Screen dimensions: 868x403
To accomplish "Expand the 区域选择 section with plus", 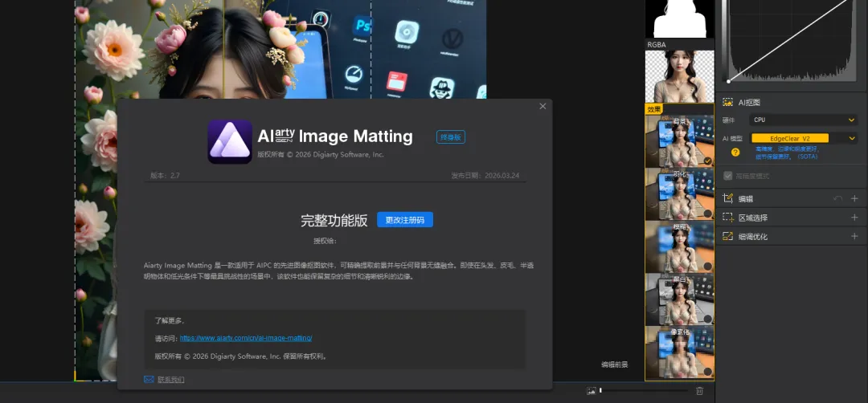I will point(854,218).
